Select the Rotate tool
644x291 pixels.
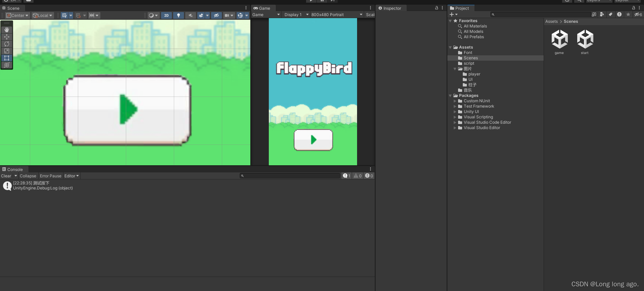pyautogui.click(x=7, y=44)
